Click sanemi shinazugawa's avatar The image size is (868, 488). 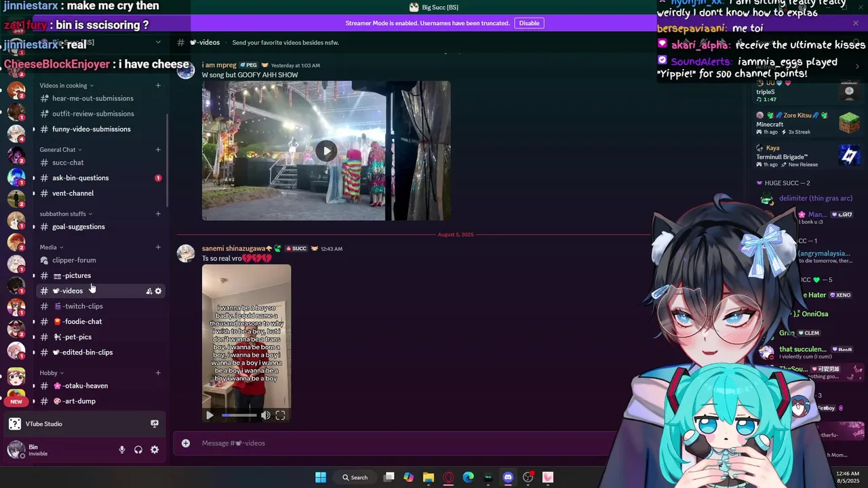tap(186, 253)
